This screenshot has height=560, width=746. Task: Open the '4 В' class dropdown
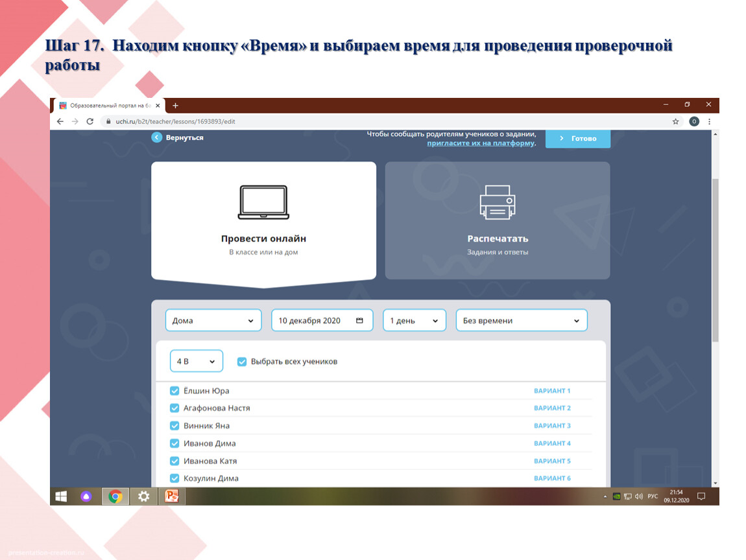tap(196, 362)
